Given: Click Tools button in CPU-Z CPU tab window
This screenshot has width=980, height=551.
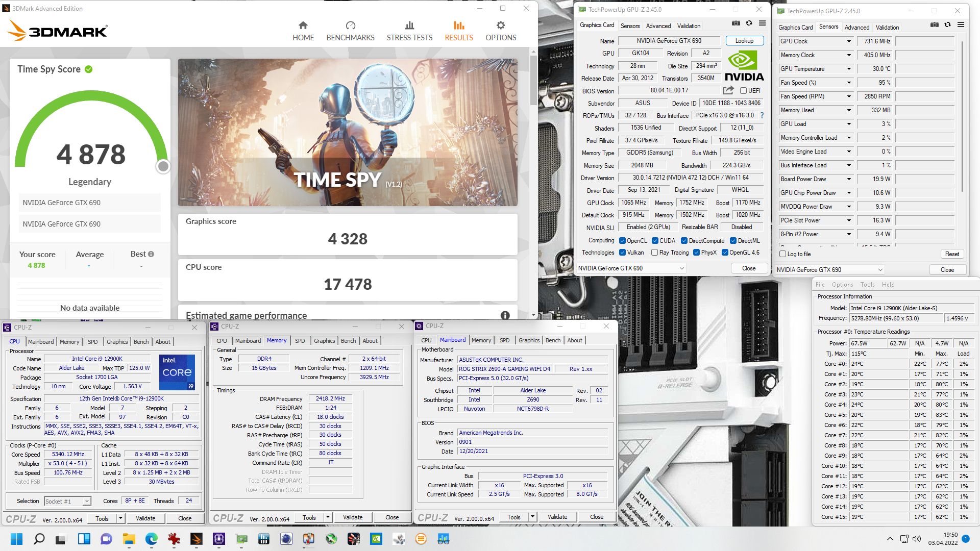Looking at the screenshot, I should click(x=102, y=518).
